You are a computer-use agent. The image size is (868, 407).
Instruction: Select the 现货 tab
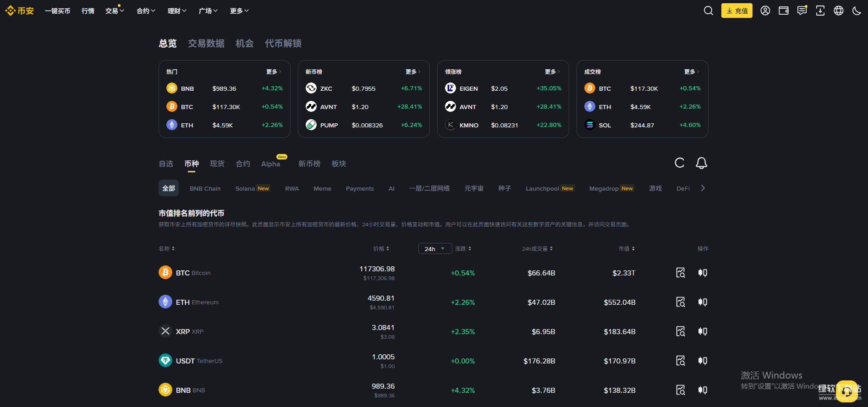[217, 164]
